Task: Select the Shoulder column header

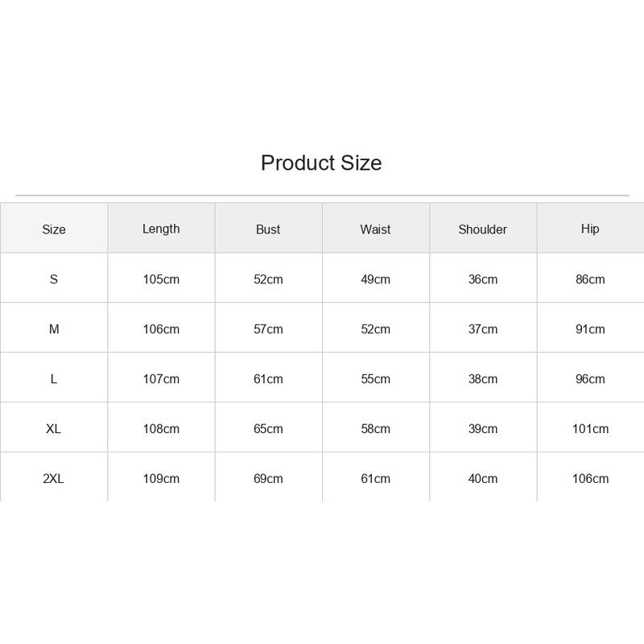Action: [482, 229]
